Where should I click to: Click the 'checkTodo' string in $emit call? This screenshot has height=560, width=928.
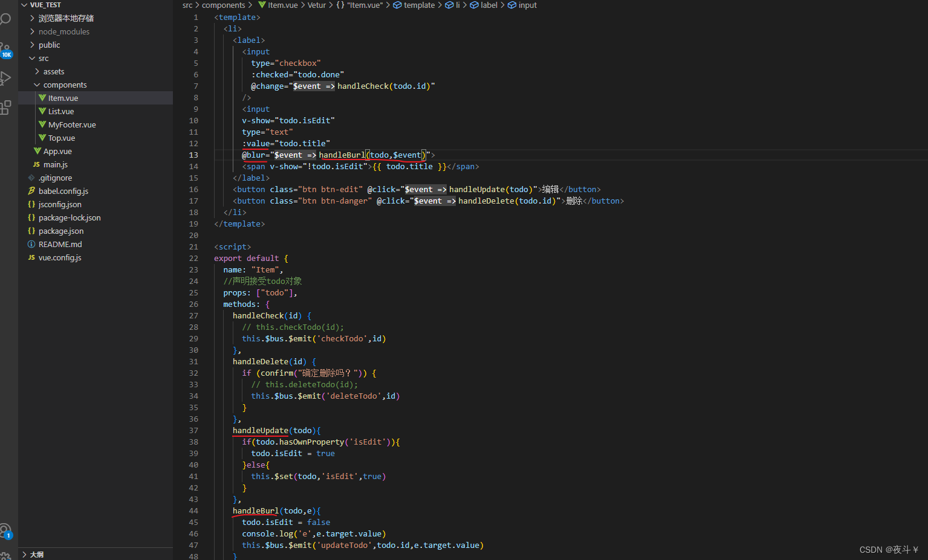pyautogui.click(x=342, y=338)
